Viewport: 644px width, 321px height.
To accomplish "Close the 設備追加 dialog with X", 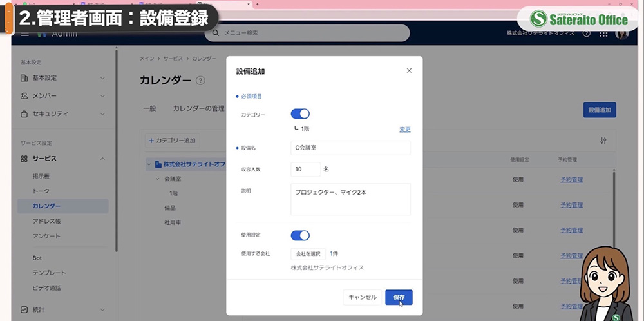I will pos(409,71).
